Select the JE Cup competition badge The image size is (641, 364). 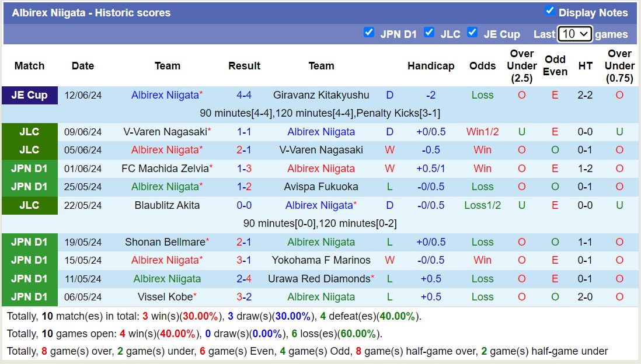29,95
